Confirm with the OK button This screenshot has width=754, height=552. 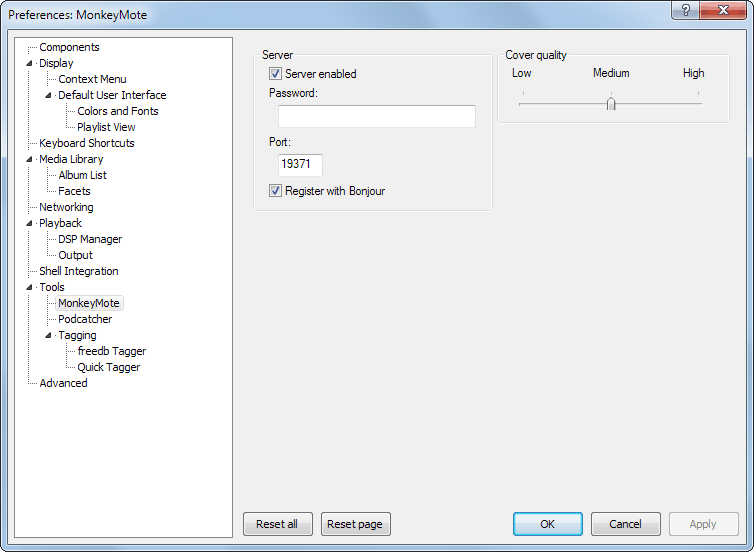(x=548, y=524)
